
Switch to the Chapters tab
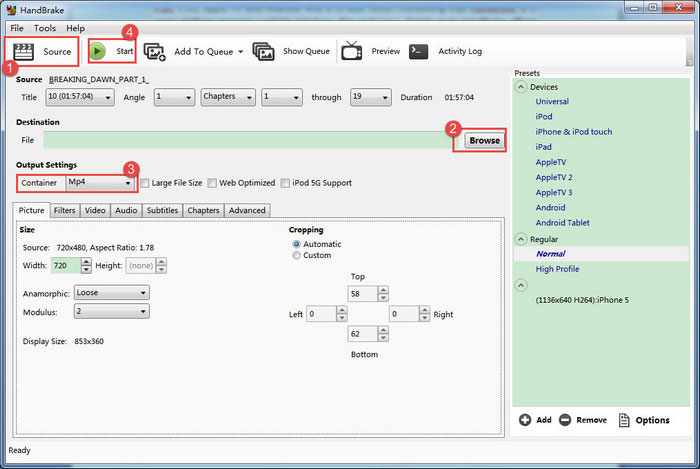click(x=203, y=210)
